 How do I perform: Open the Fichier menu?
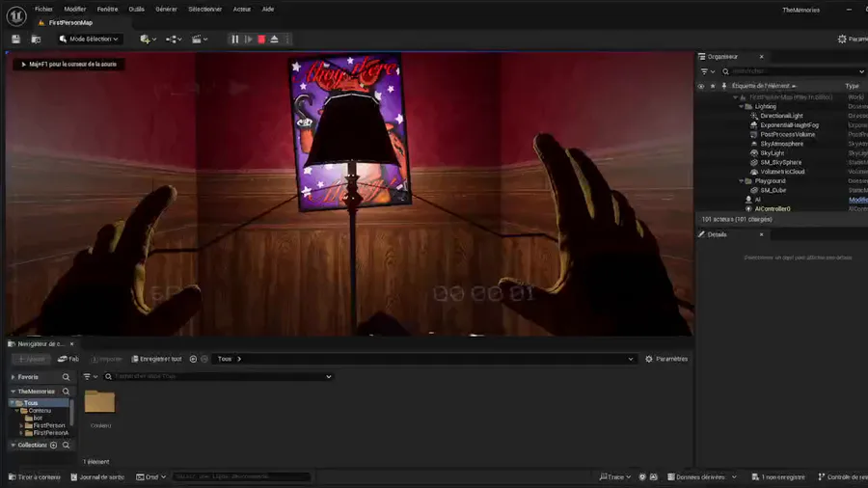click(43, 10)
